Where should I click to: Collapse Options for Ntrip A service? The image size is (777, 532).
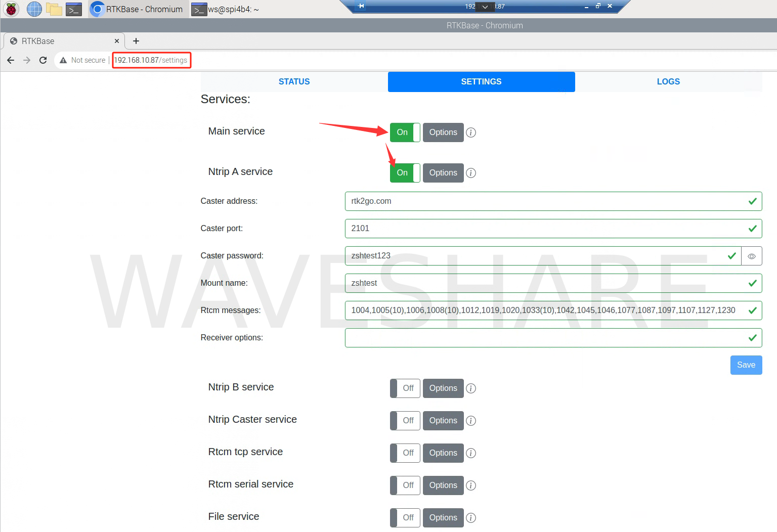(x=443, y=173)
